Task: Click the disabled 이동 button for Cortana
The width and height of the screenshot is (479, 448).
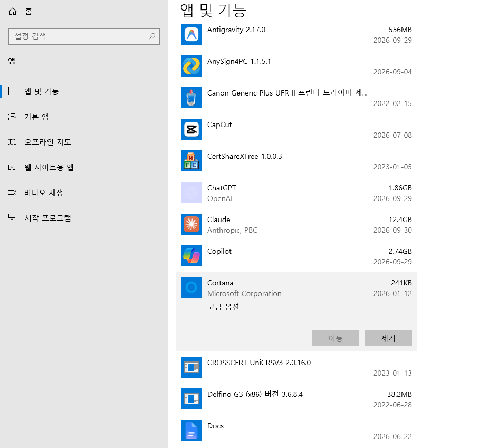Action: 336,338
